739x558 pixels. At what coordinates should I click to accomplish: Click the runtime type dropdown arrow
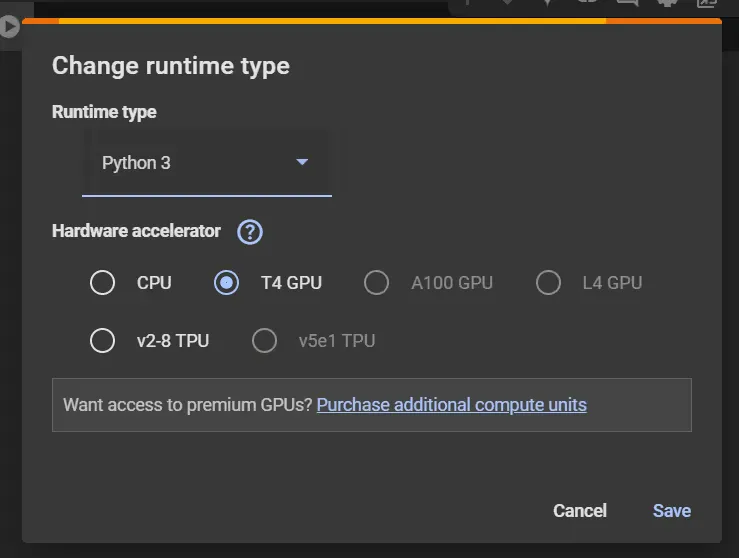point(302,162)
